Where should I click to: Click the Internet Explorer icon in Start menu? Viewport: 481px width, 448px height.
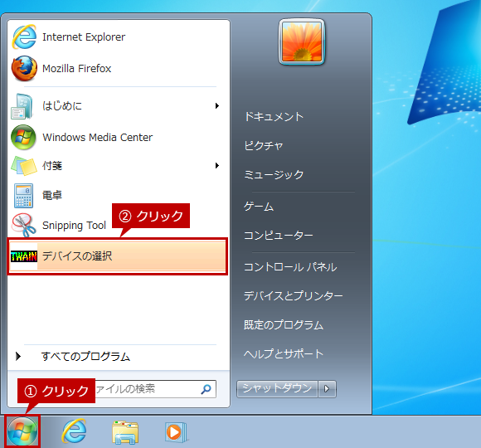point(24,37)
